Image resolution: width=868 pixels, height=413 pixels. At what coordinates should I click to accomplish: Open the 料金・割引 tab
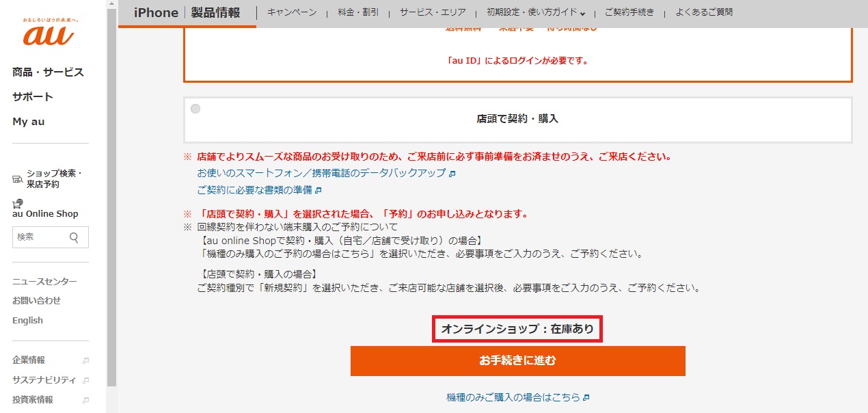(358, 12)
